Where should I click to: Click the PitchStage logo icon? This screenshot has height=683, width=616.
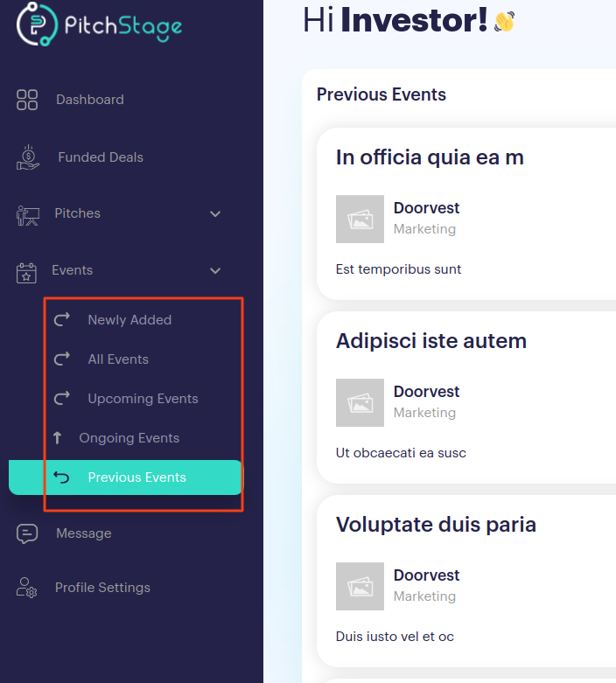click(x=37, y=24)
